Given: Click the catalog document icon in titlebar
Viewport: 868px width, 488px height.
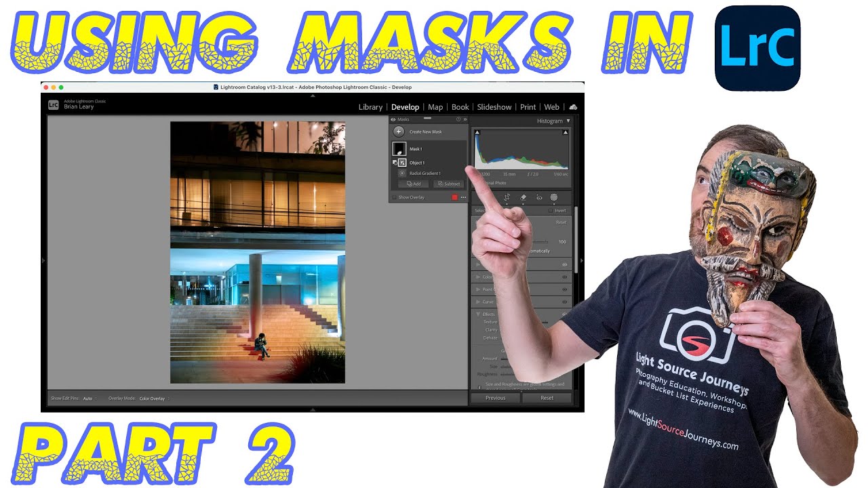Looking at the screenshot, I should (216, 87).
